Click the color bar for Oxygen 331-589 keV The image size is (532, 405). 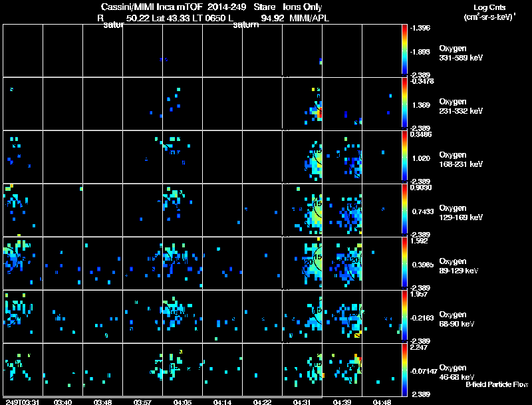click(404, 49)
